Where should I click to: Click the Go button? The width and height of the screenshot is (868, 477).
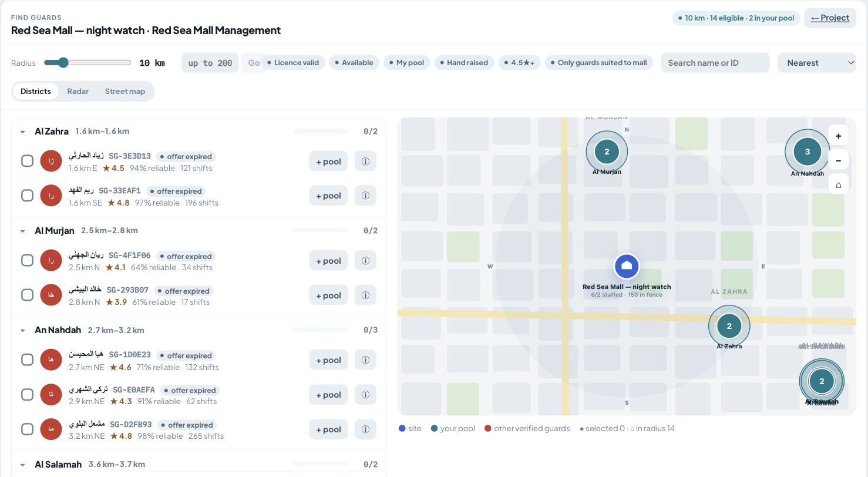[x=253, y=63]
